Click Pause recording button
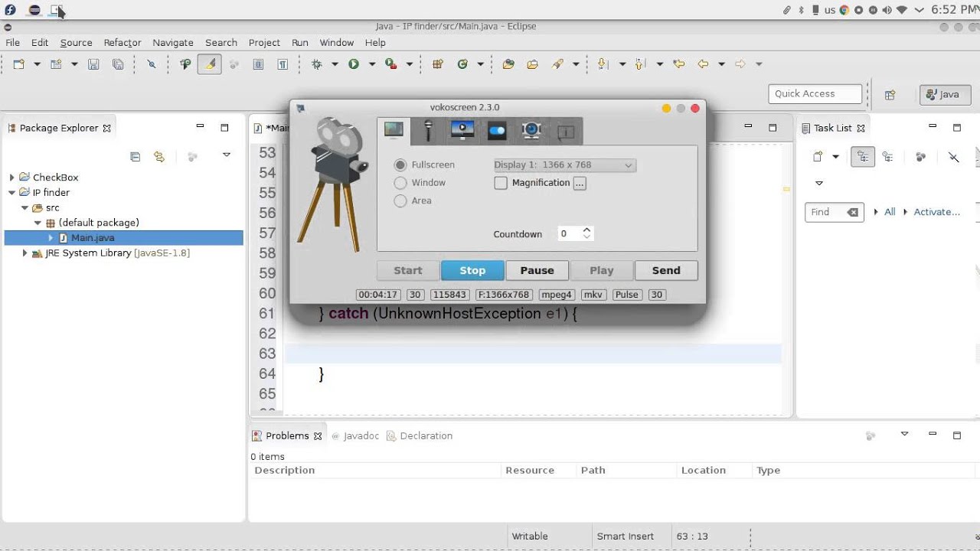The image size is (980, 551). (x=537, y=270)
